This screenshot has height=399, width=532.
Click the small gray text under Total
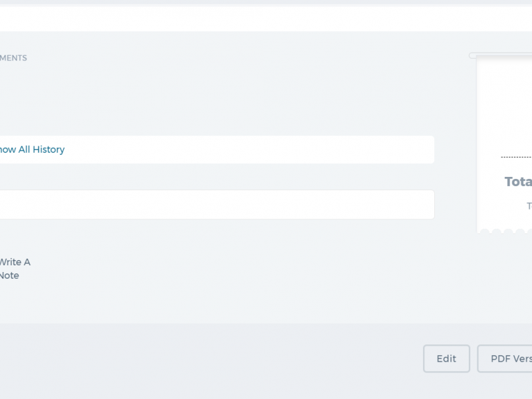click(529, 206)
